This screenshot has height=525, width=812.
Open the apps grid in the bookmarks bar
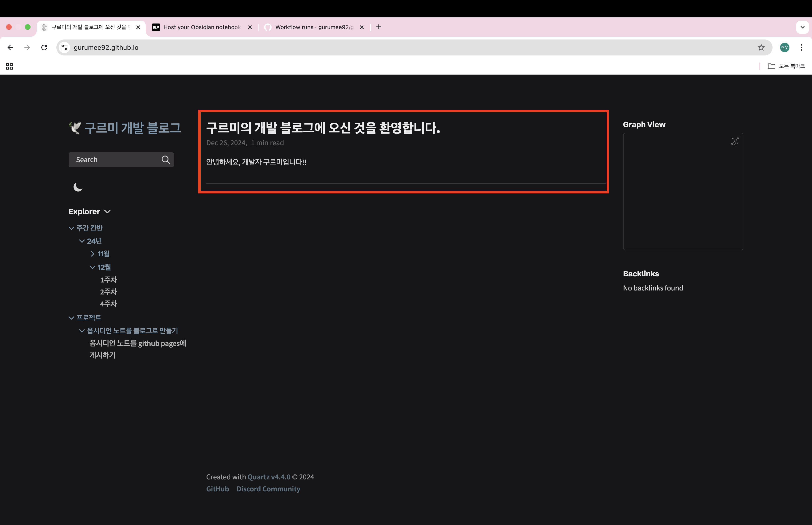[x=10, y=66]
